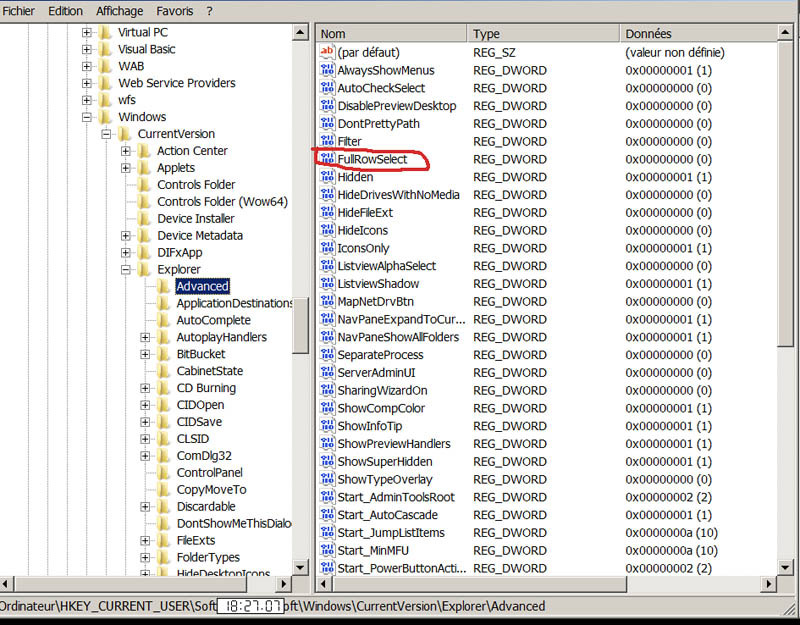Expand the Virtual PC key
The image size is (800, 625).
(87, 32)
